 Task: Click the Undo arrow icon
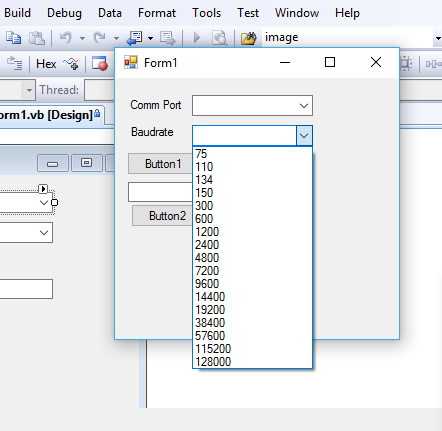point(66,37)
